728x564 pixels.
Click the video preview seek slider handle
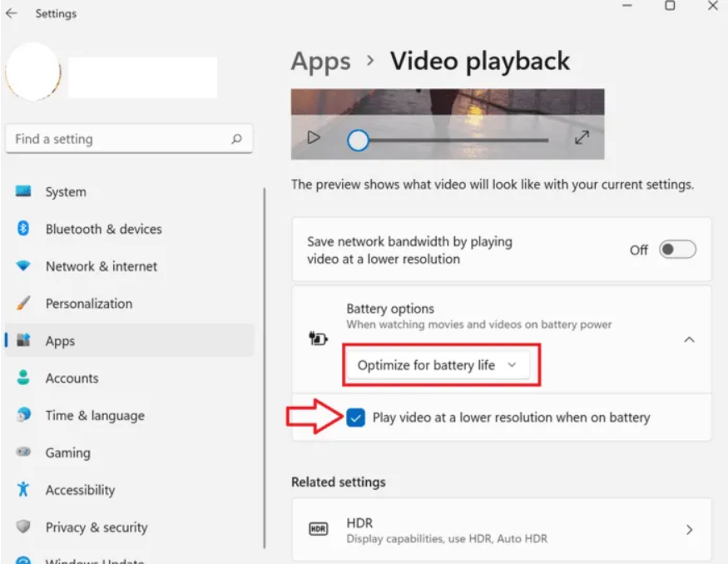coord(358,140)
